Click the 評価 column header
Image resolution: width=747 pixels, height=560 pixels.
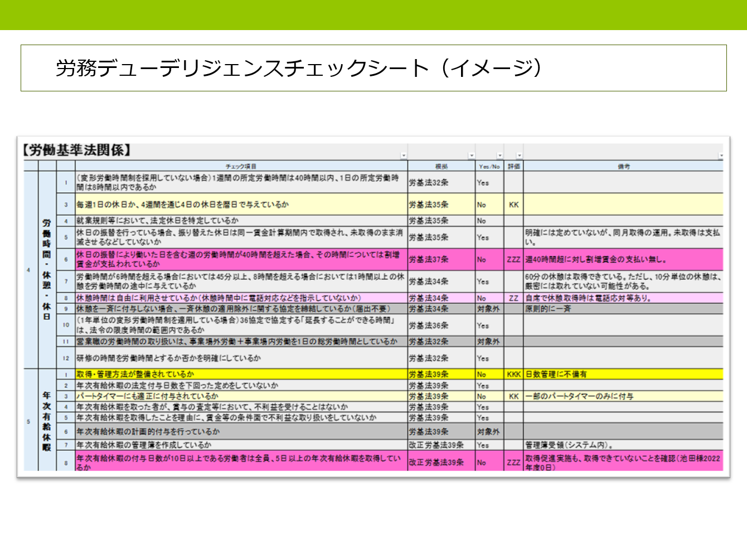(514, 166)
